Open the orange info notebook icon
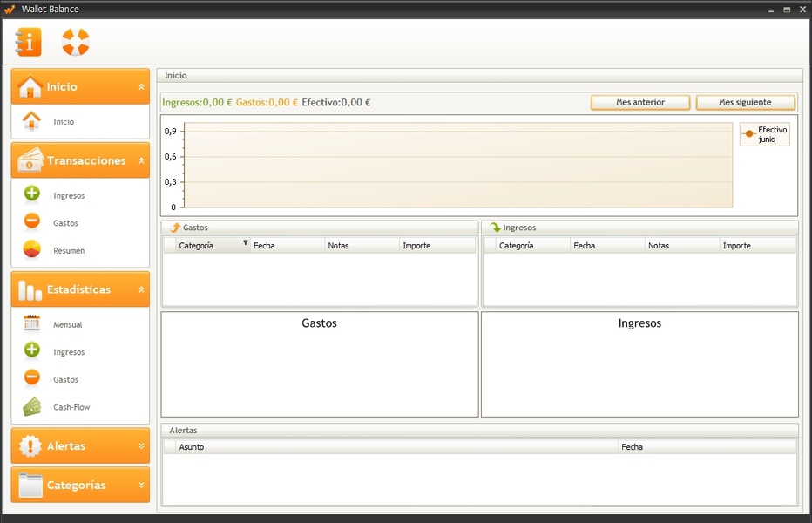Image resolution: width=812 pixels, height=523 pixels. [29, 42]
